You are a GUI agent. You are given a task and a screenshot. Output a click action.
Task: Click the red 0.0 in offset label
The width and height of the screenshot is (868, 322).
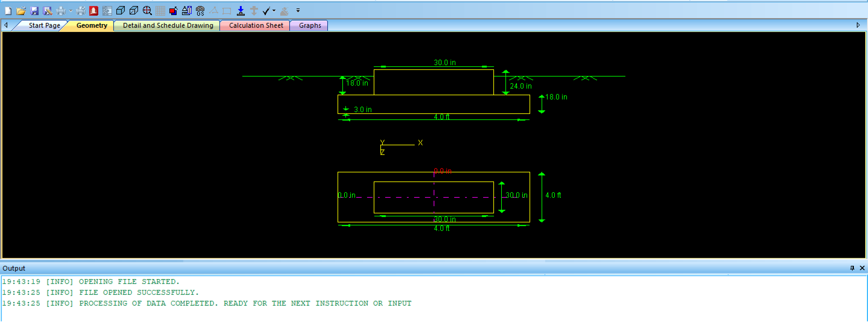(x=443, y=171)
